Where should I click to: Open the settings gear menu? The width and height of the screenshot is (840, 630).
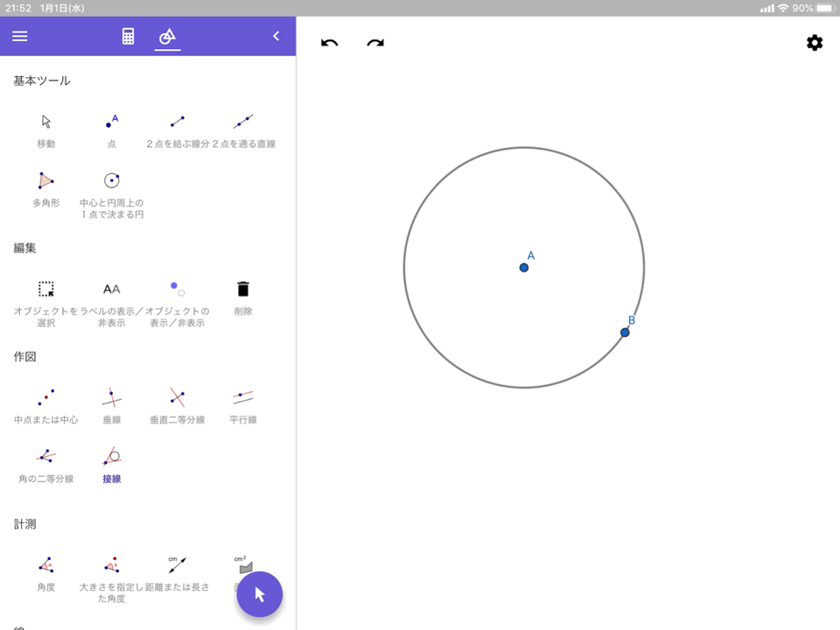815,43
